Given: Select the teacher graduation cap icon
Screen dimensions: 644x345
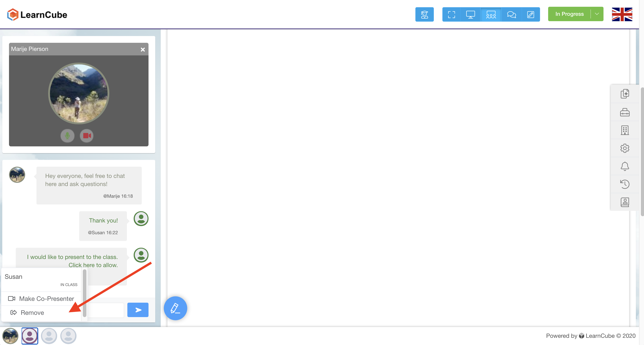Looking at the screenshot, I should point(425,14).
